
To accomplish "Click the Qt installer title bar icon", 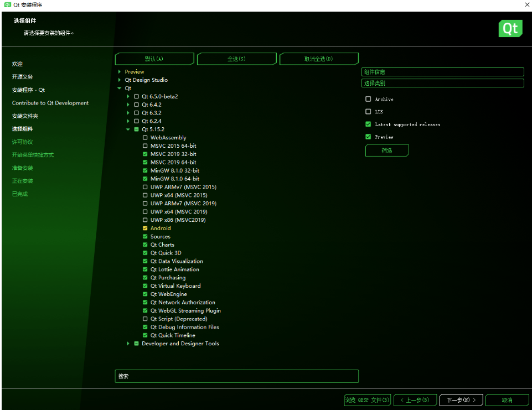I will click(x=7, y=5).
